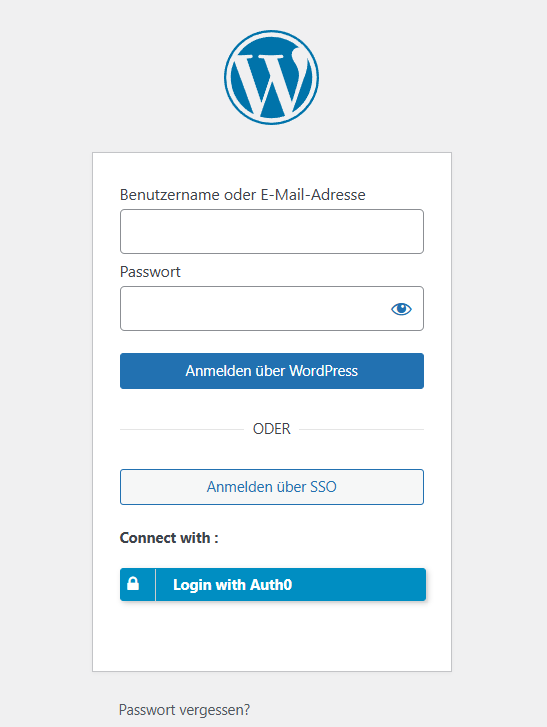Click empty space below Auth0 button

(272, 636)
